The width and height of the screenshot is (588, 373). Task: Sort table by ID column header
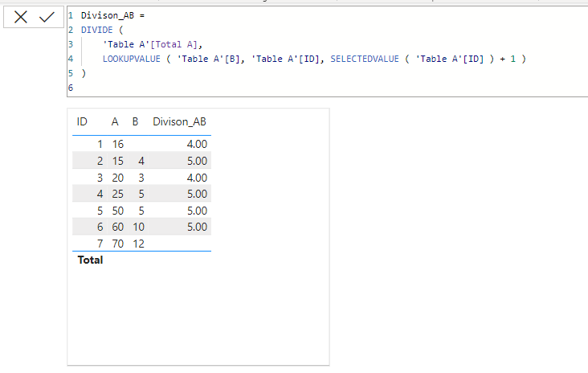pyautogui.click(x=82, y=121)
